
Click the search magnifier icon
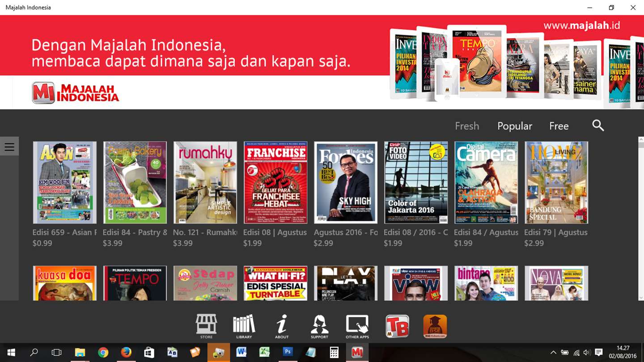pyautogui.click(x=598, y=125)
